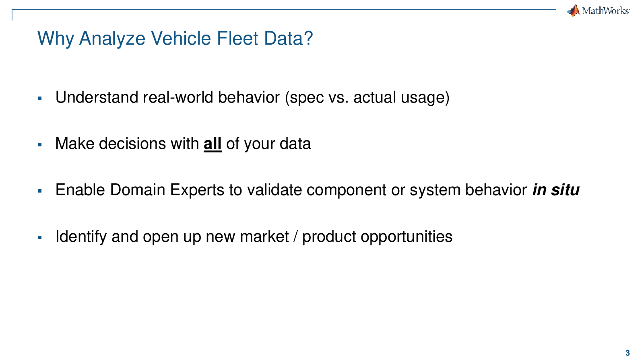This screenshot has width=644, height=362.
Task: Click the bullet marker before 'Enable Domain Experts'
Action: pyautogui.click(x=39, y=191)
